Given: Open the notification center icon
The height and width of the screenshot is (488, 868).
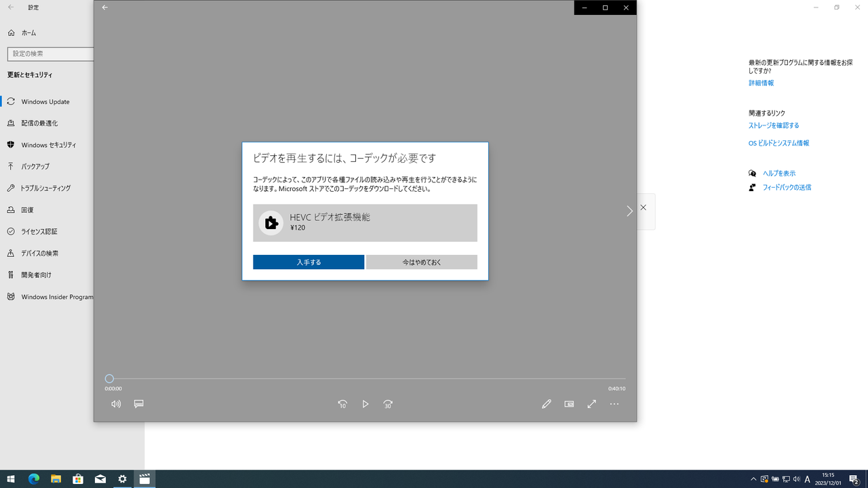Looking at the screenshot, I should [854, 479].
